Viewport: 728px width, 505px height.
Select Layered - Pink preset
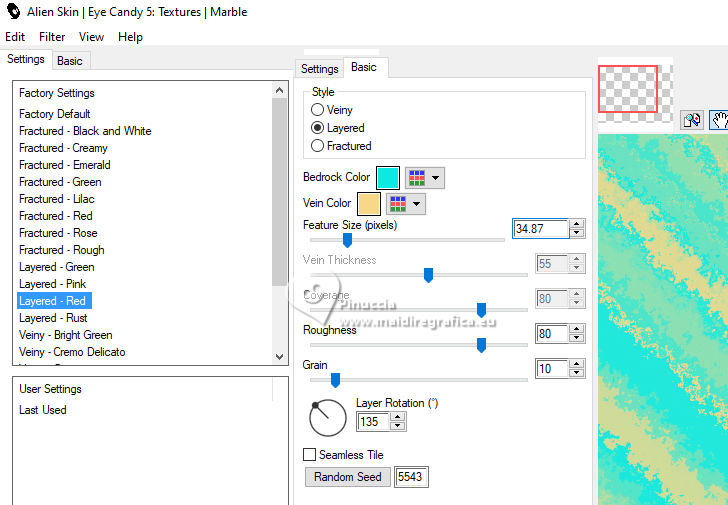(52, 284)
